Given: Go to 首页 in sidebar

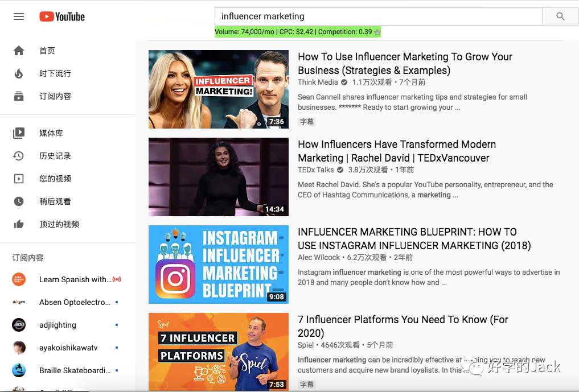Looking at the screenshot, I should coord(68,51).
